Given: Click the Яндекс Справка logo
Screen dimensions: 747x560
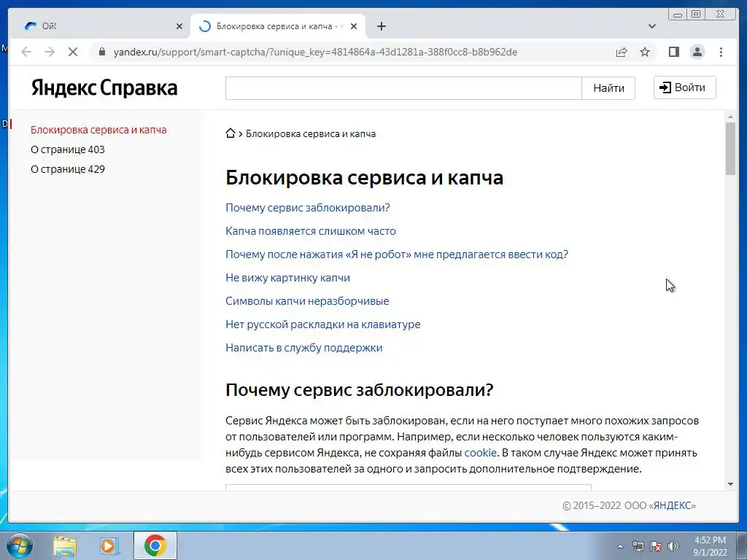Looking at the screenshot, I should tap(104, 87).
